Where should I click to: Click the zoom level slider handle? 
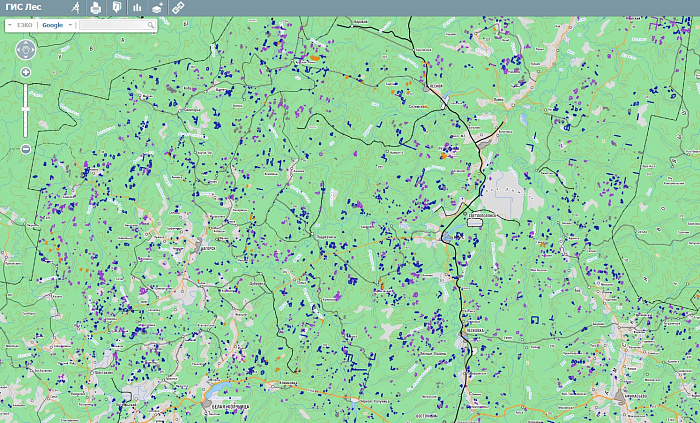(25, 109)
